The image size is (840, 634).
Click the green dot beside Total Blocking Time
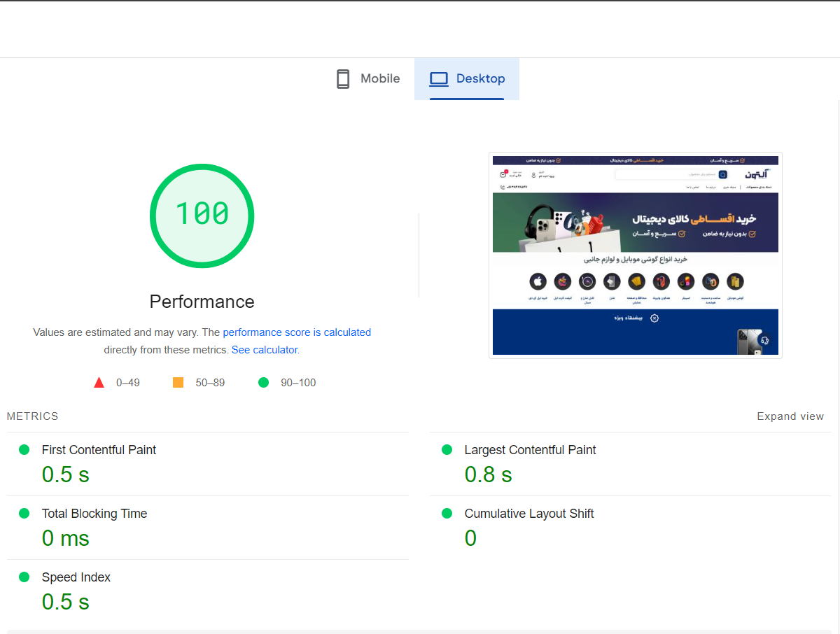point(24,514)
